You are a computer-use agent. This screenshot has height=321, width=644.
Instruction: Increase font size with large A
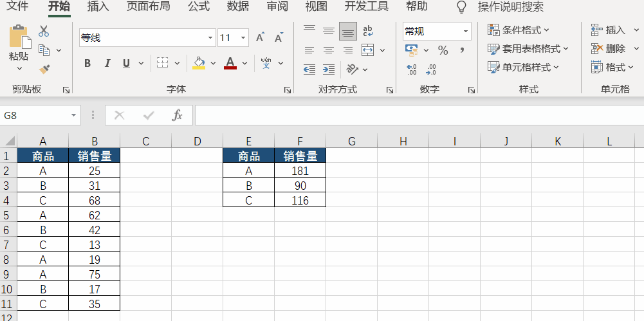point(260,38)
